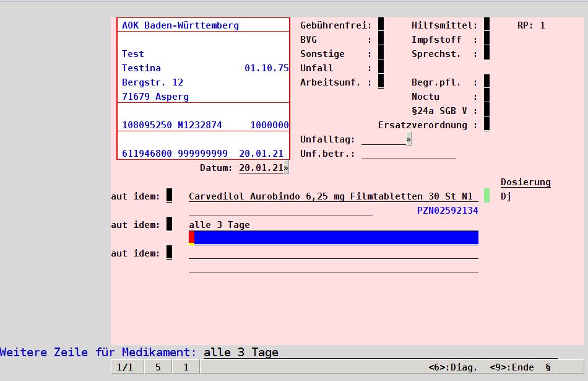Toggle the Unfall checkbox
This screenshot has width=588, height=381.
pos(381,68)
